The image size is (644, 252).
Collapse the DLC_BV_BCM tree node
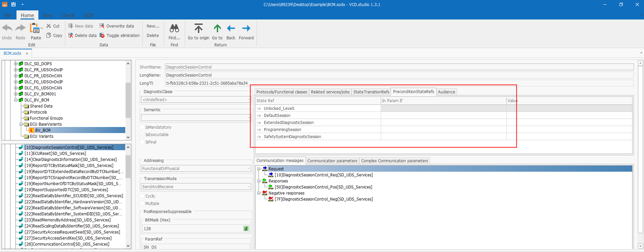click(16, 100)
